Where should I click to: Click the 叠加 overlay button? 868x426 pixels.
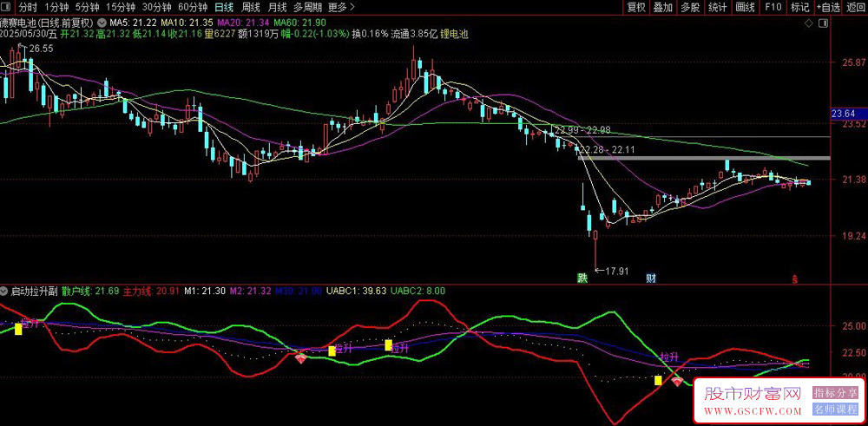(x=662, y=7)
